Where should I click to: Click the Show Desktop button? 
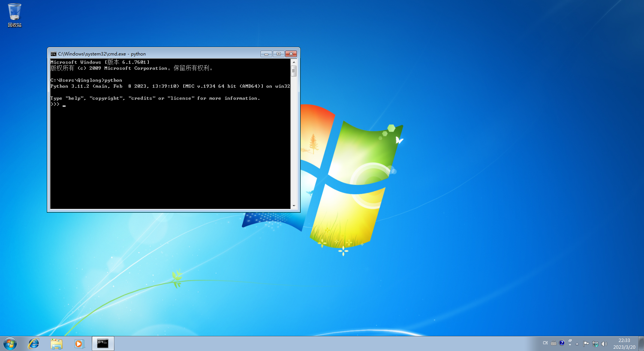[x=641, y=343]
